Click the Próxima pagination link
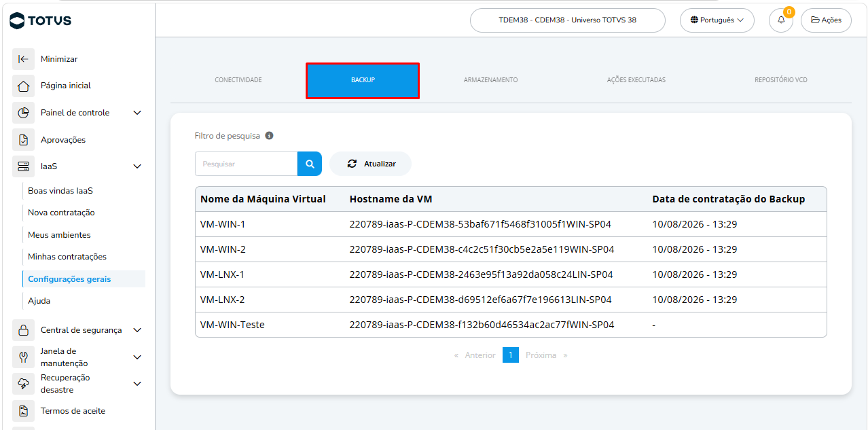Image resolution: width=868 pixels, height=430 pixels. [541, 355]
